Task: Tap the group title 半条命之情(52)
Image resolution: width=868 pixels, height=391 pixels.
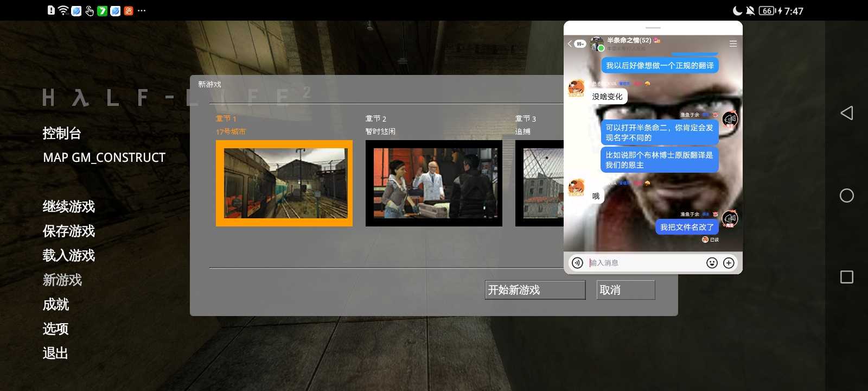Action: [629, 41]
